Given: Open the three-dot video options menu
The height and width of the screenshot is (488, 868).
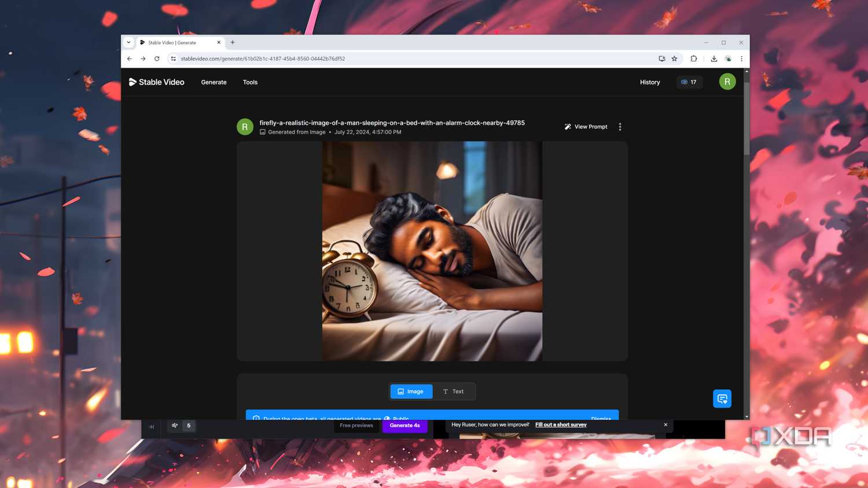Looking at the screenshot, I should point(620,127).
